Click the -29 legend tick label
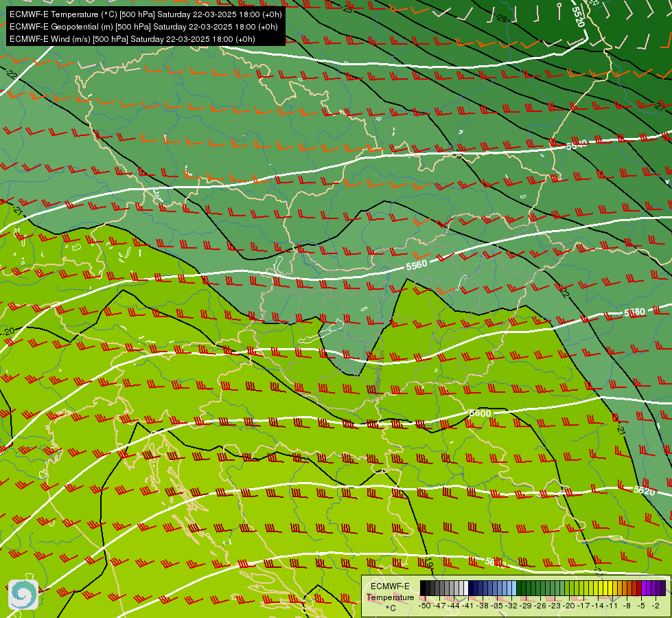This screenshot has height=618, width=672. [x=526, y=606]
